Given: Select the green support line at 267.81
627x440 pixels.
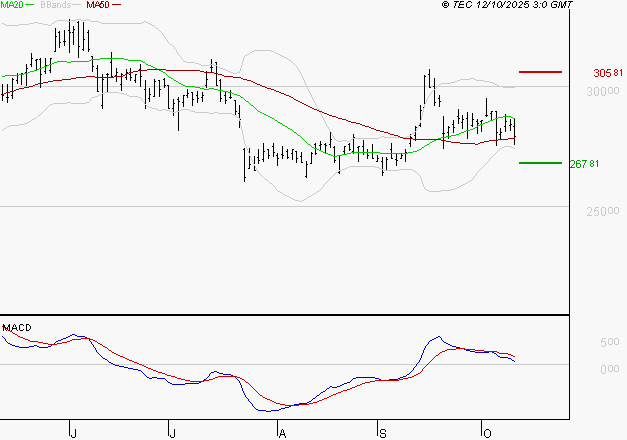Looking at the screenshot, I should click(541, 162).
